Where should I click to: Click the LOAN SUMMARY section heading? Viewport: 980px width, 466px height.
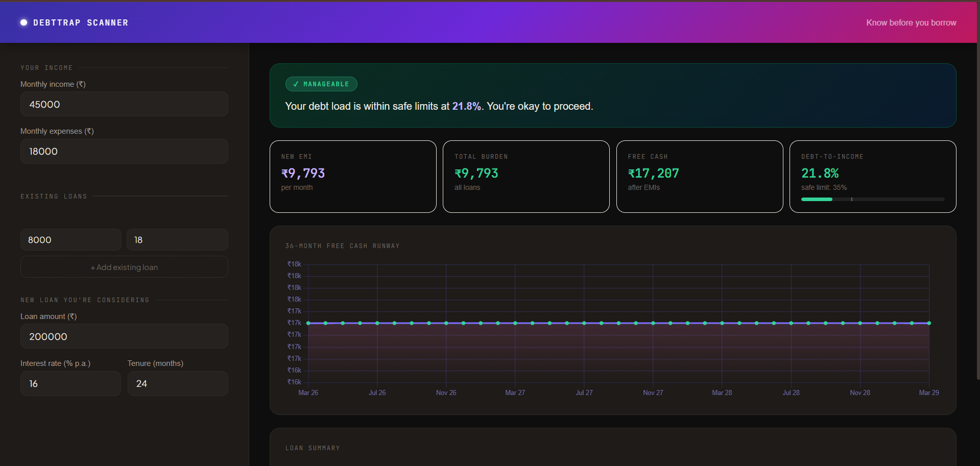(313, 448)
